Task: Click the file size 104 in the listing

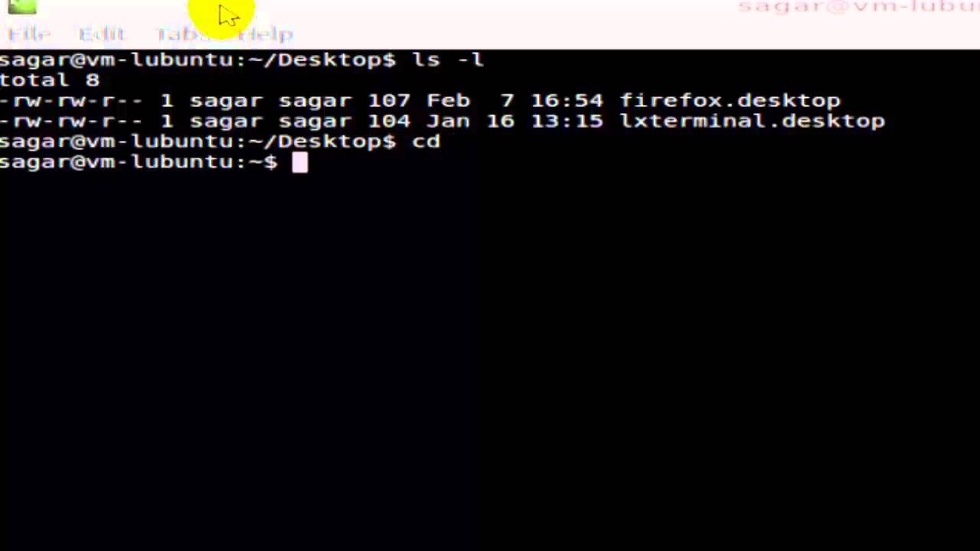Action: click(x=389, y=121)
